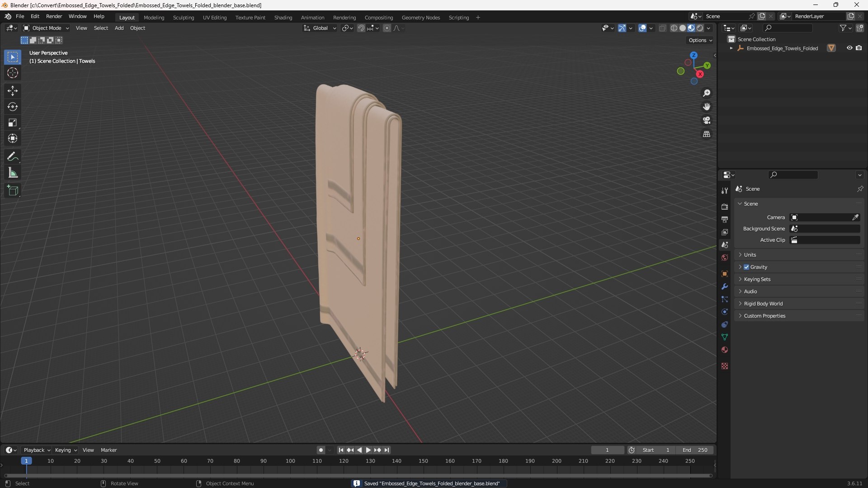Screen dimensions: 868x488
Task: Toggle snapping magnet icon
Action: click(361, 28)
